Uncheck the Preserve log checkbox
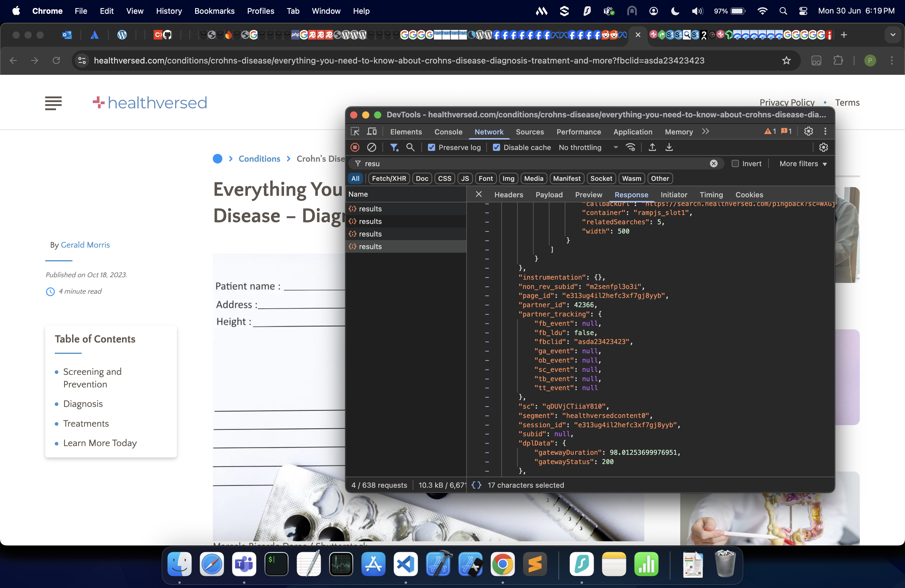 (x=431, y=148)
